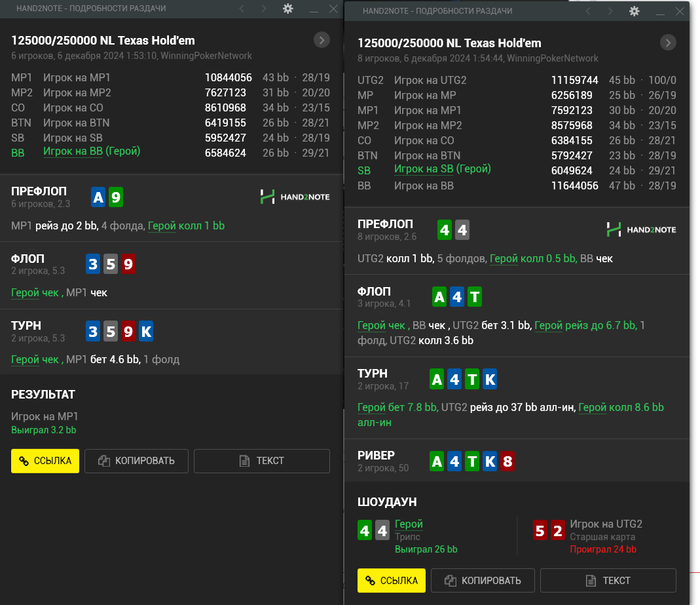Click yellow ССЫЛКА button in left window

[45, 461]
